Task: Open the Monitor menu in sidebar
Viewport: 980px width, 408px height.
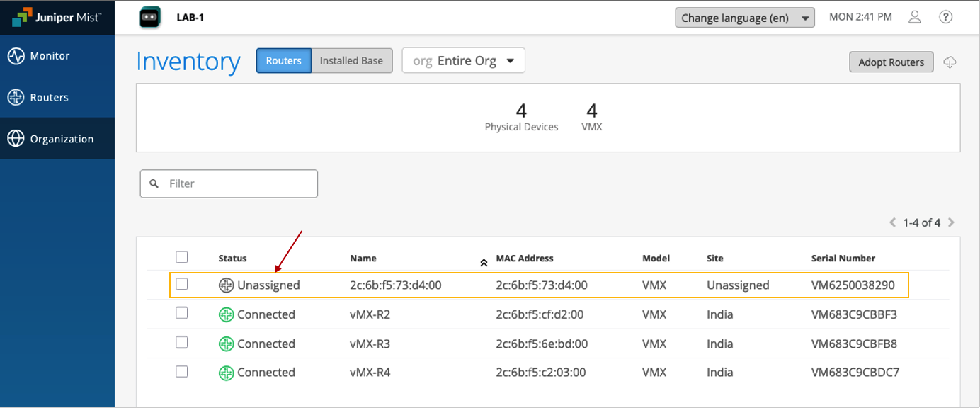Action: pyautogui.click(x=50, y=56)
